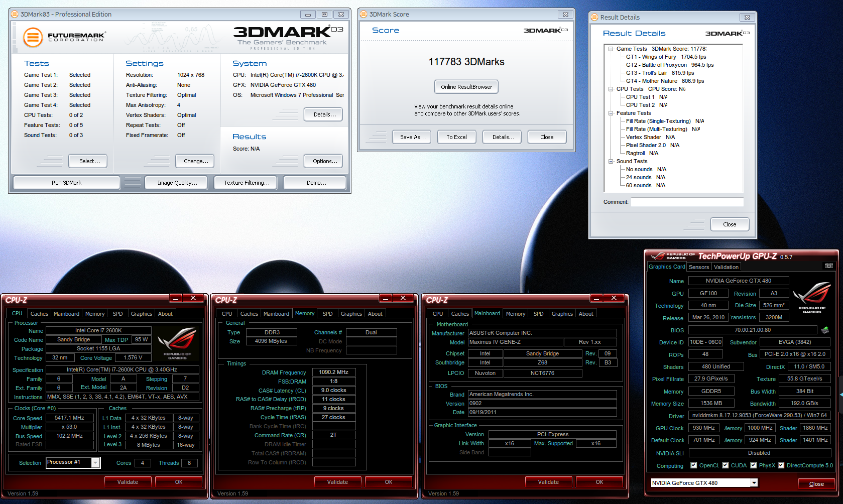Click Change... under Settings
The height and width of the screenshot is (504, 843).
(x=195, y=161)
